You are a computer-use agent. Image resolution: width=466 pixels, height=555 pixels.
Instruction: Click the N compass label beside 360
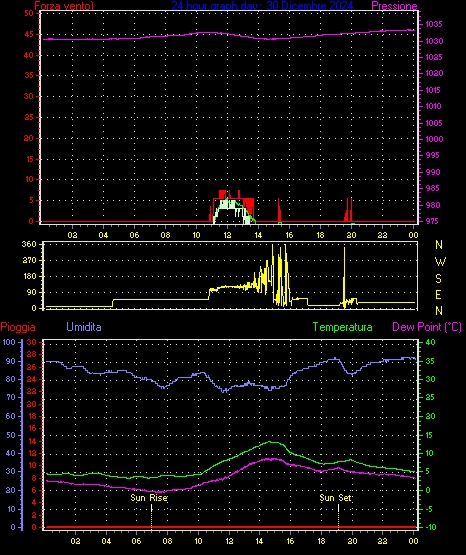439,245
